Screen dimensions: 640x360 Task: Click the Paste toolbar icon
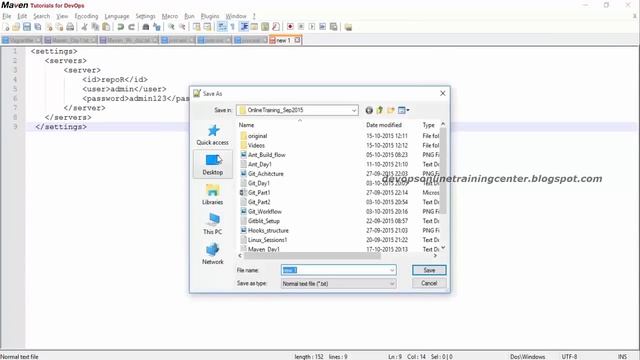[106, 27]
